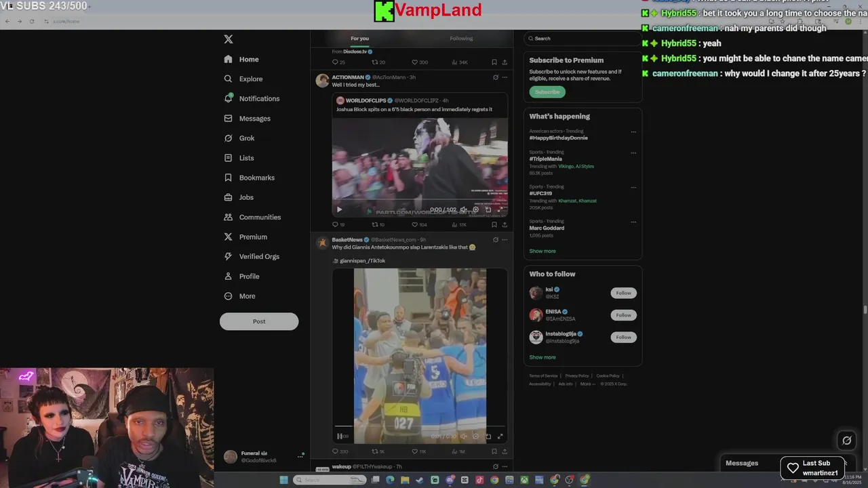Image resolution: width=868 pixels, height=488 pixels.
Task: Bookmark the ACTIONMAN post
Action: point(494,224)
